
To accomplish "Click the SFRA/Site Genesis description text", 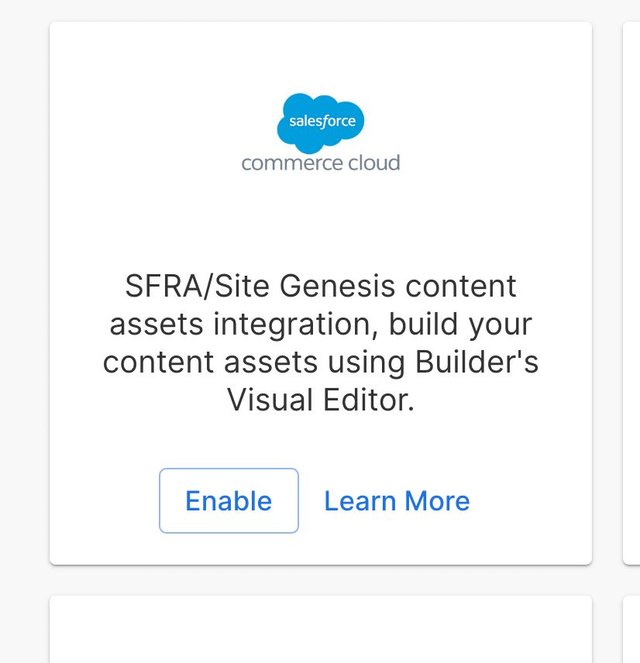I will click(320, 343).
